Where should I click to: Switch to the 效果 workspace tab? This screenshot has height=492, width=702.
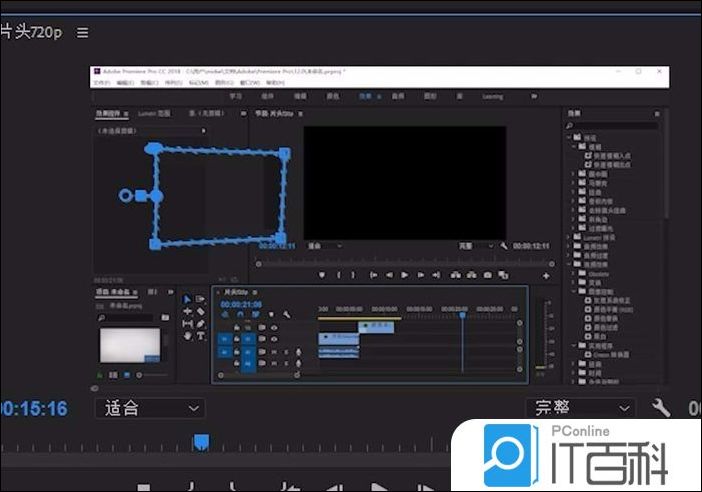(365, 96)
